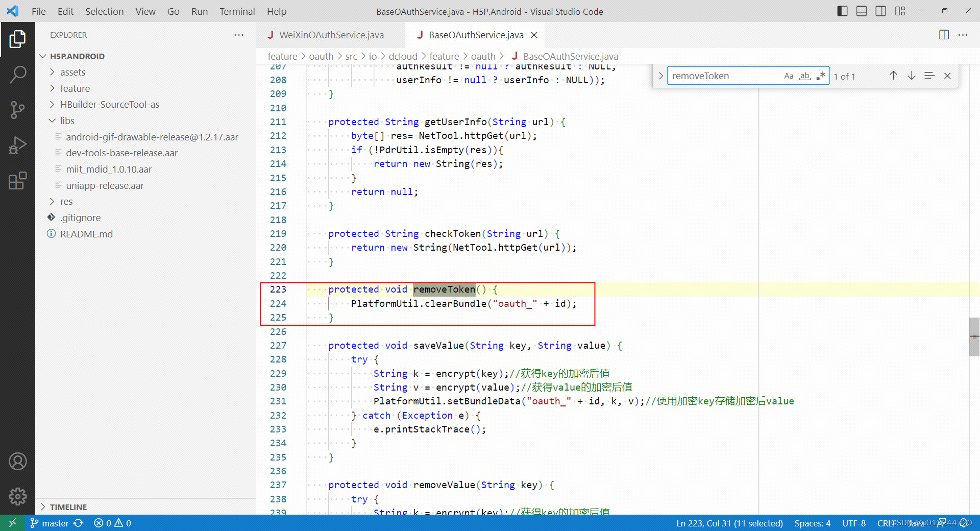Toggle Primary Side Bar visibility

[x=842, y=11]
